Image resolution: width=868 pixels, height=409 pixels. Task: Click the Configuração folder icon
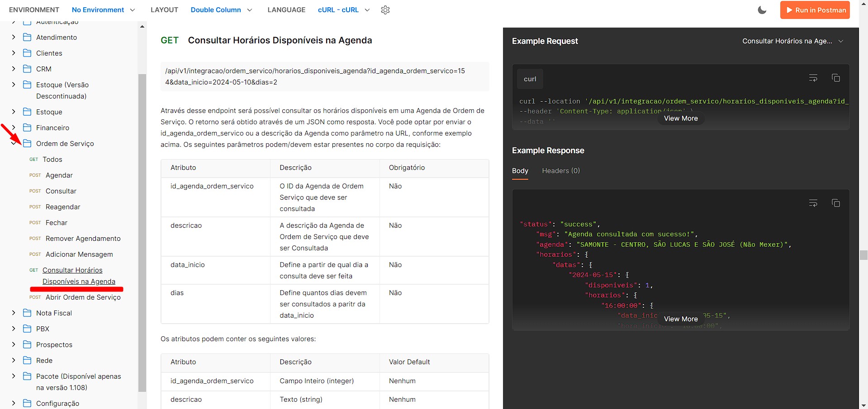(x=27, y=403)
